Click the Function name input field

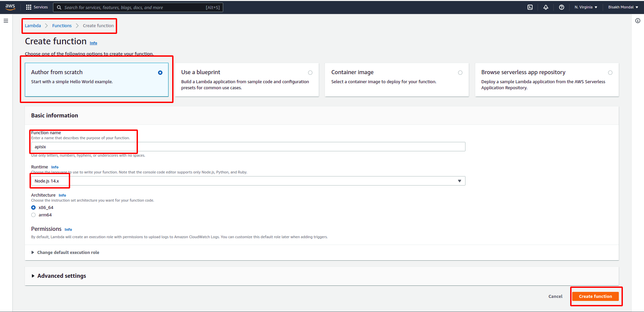coord(248,147)
